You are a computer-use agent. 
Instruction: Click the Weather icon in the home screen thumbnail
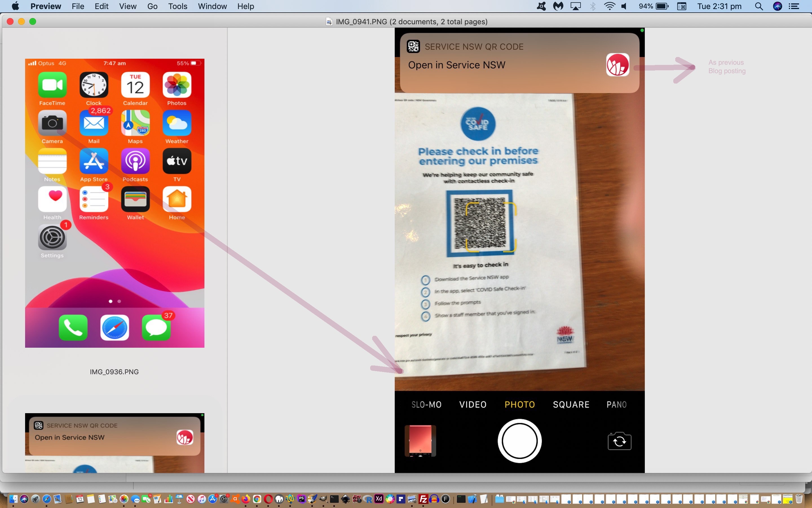click(177, 123)
